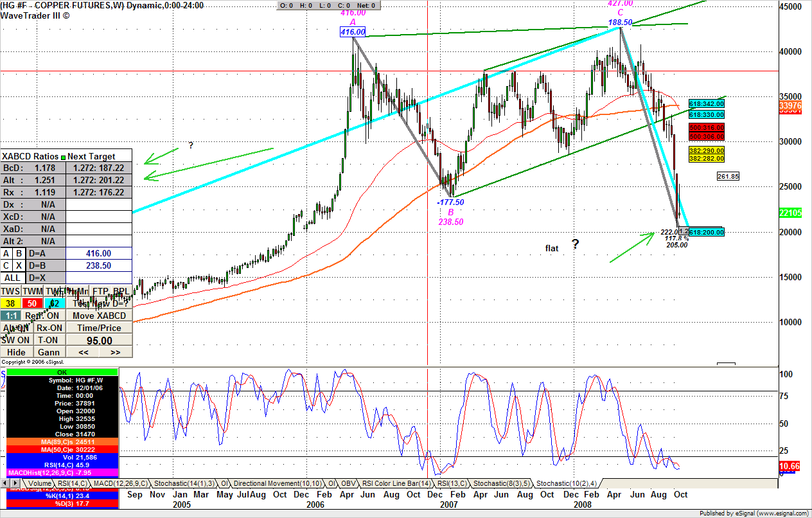Click the Test New D=? button
This screenshot has width=812, height=518.
coord(100,303)
